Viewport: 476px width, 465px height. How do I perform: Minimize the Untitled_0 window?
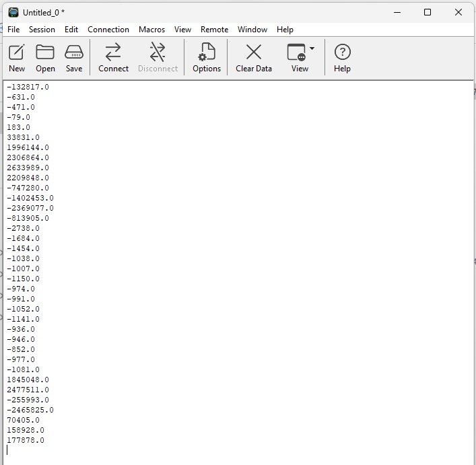[397, 12]
